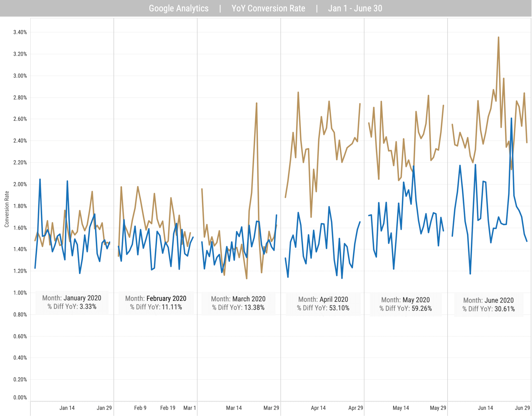Select the '% Diff YoY: 53.10%' value
The image size is (532, 416).
(x=323, y=308)
